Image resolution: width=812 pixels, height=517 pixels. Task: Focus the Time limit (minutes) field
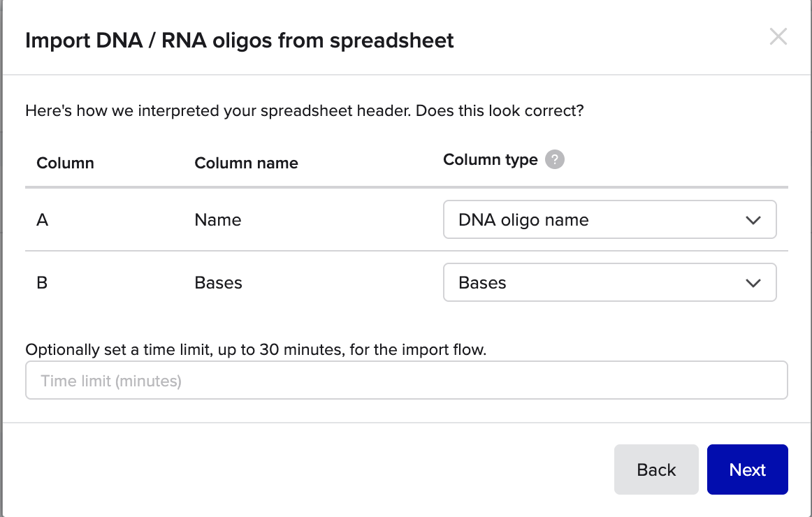[x=406, y=381]
